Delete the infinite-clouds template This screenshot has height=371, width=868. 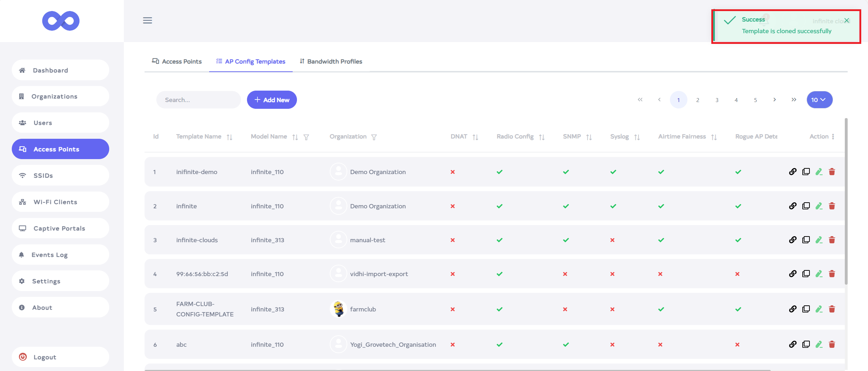click(832, 240)
